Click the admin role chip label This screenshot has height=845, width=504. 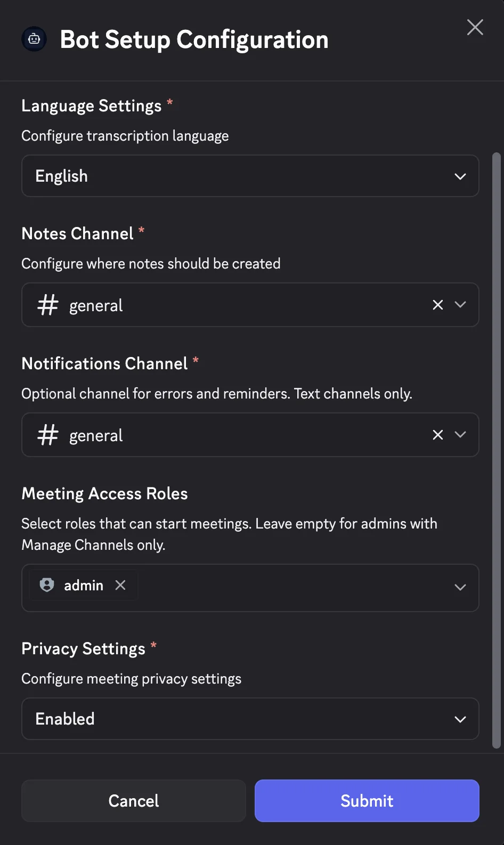(84, 586)
